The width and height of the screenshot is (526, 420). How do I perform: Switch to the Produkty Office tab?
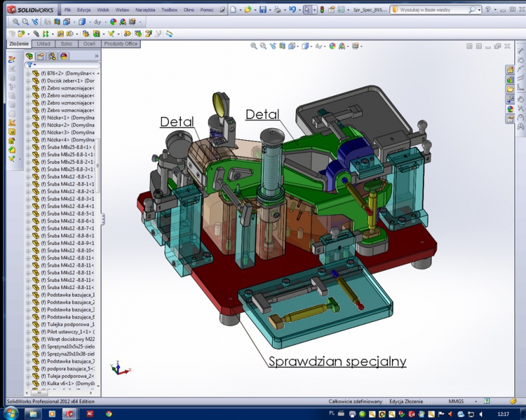(121, 43)
